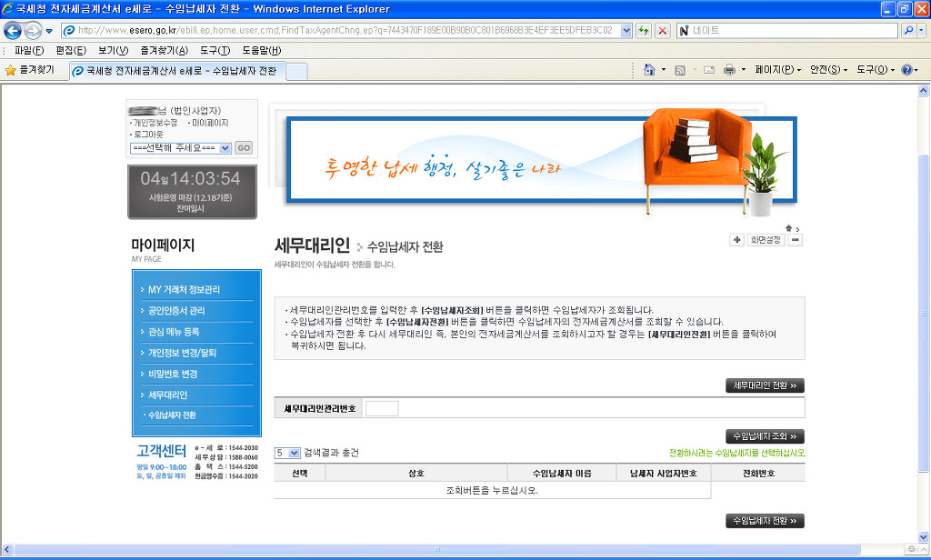The width and height of the screenshot is (931, 560).
Task: Open 수임납세자 전환 sidebar submenu
Action: pos(172,415)
